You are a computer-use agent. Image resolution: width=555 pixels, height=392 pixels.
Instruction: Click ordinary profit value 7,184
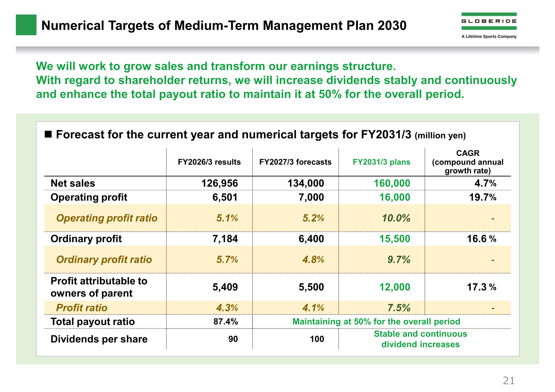coord(225,239)
